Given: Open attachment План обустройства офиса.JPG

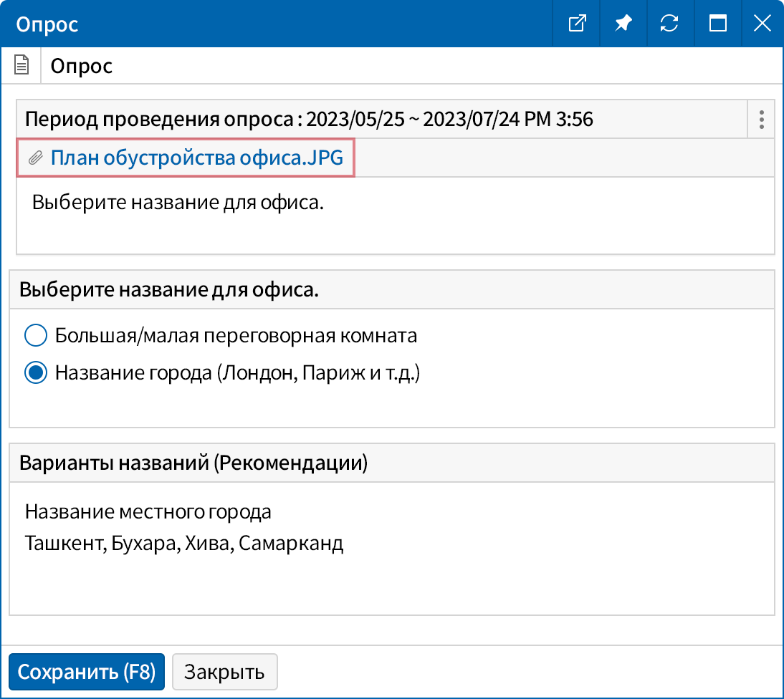Looking at the screenshot, I should 196,158.
